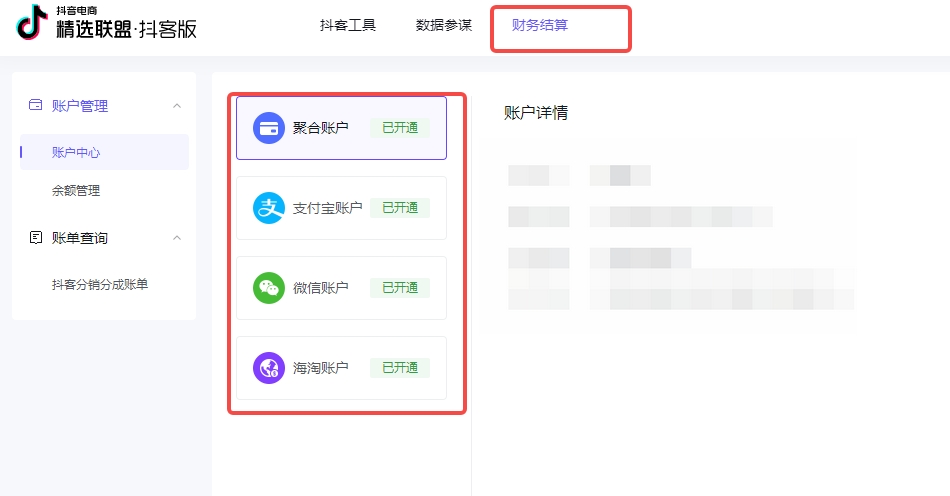
Task: Click the 账户管理 section heading
Action: click(79, 106)
